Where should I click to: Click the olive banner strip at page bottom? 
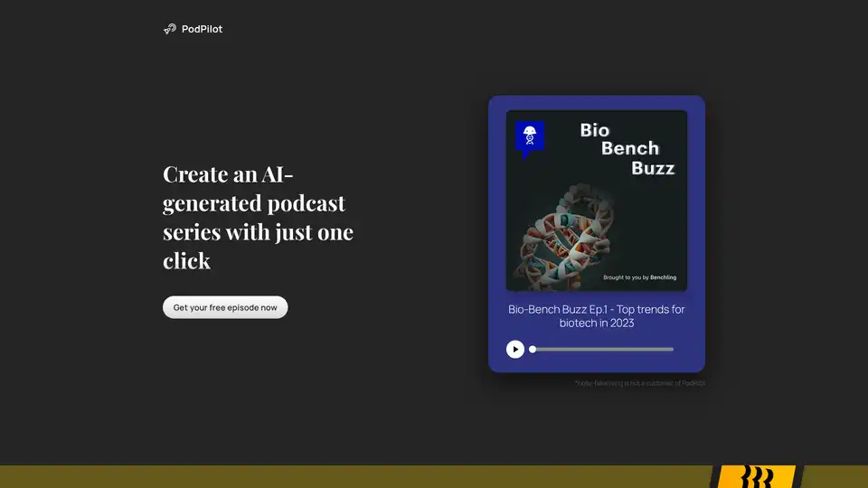point(362,477)
